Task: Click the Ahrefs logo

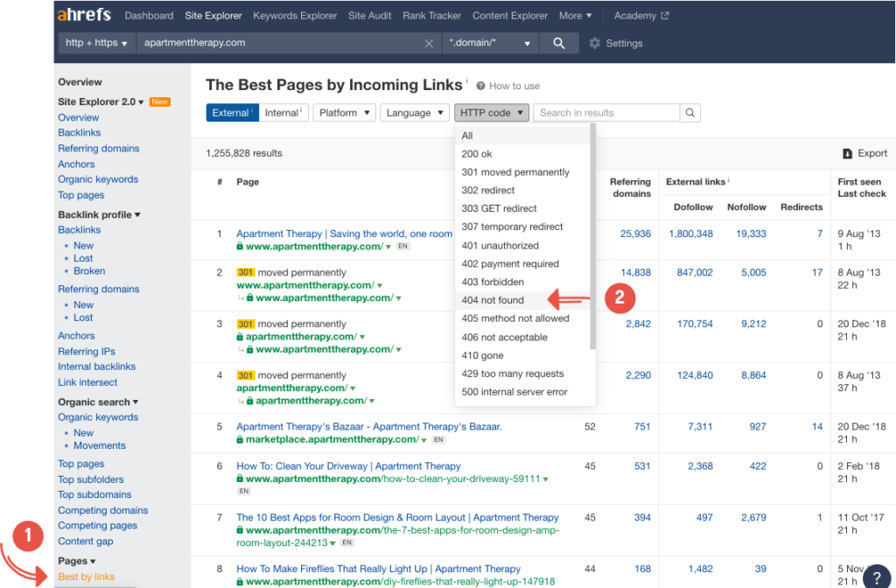Action: click(x=86, y=16)
